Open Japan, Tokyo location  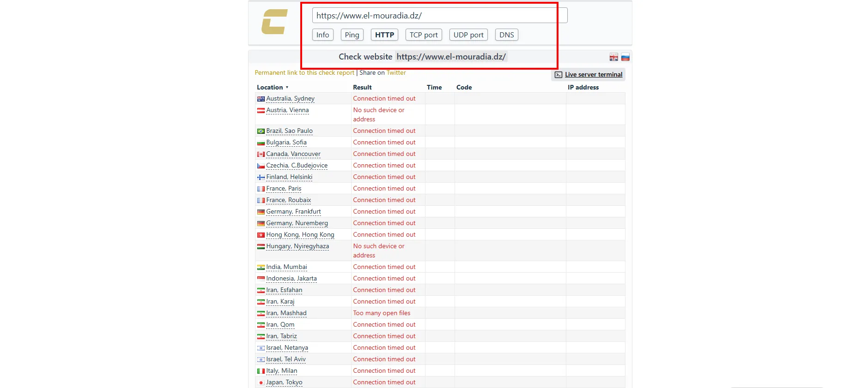click(284, 382)
